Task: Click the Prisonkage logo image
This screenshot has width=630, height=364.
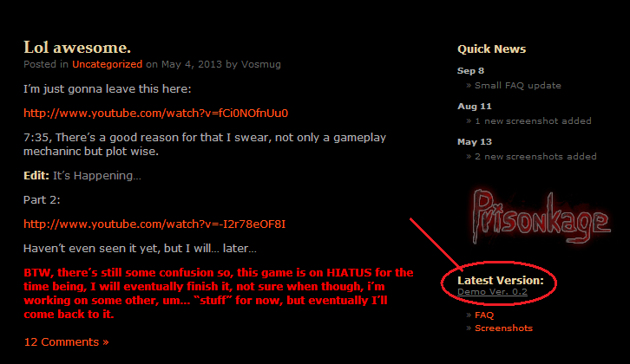Action: (x=541, y=217)
